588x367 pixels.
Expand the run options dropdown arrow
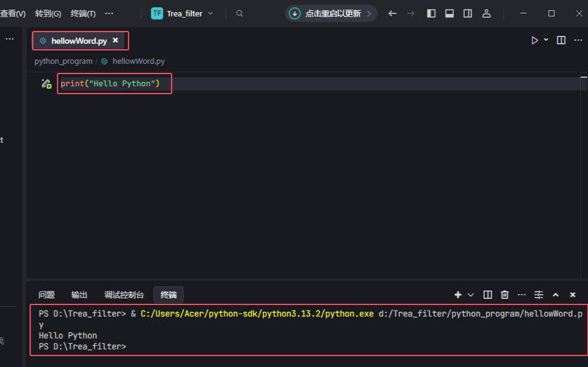click(x=546, y=40)
